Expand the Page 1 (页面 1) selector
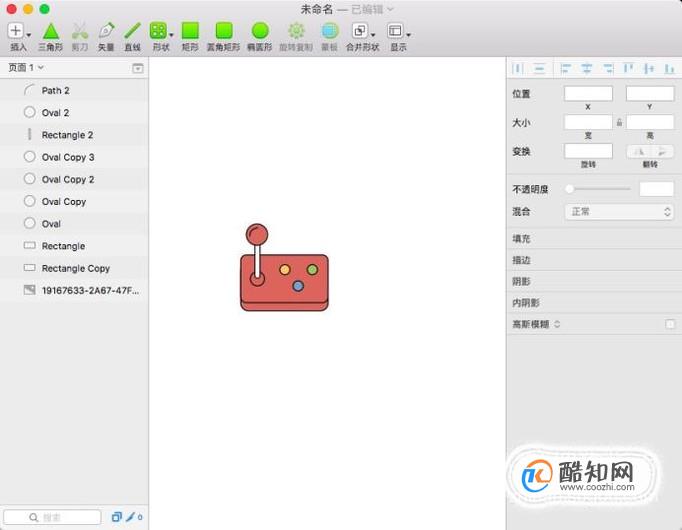This screenshot has height=530, width=682. coord(26,67)
